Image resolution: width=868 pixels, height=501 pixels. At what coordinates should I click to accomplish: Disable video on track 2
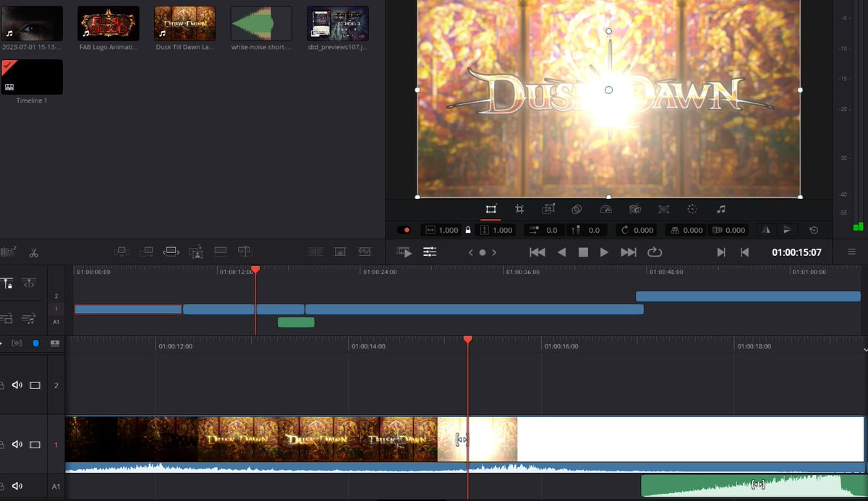(x=35, y=385)
